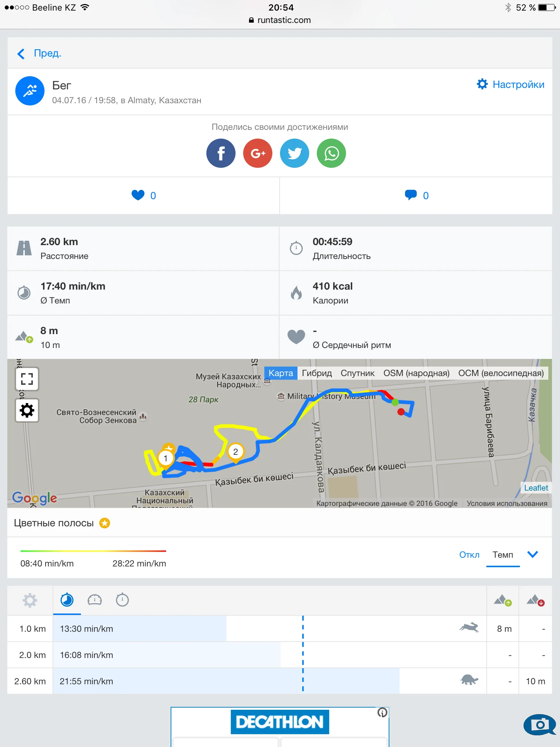Show the duration splits stopwatch icon
The image size is (560, 747).
click(x=122, y=600)
